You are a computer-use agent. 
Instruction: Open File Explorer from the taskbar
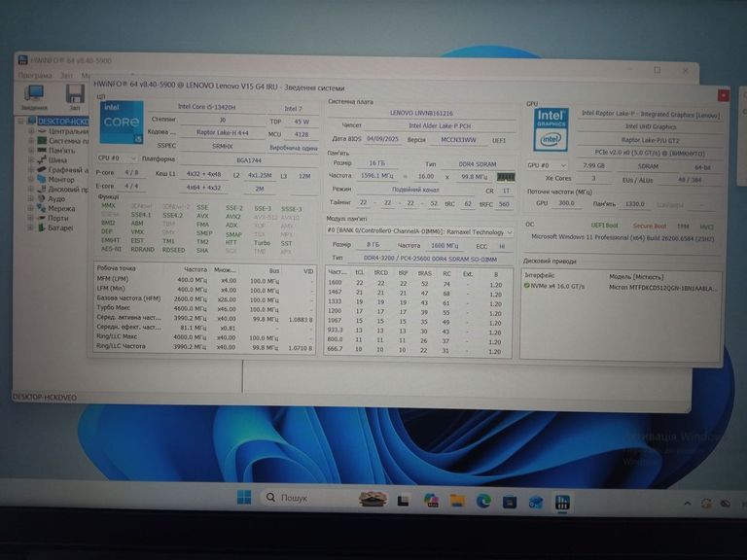coord(457,501)
